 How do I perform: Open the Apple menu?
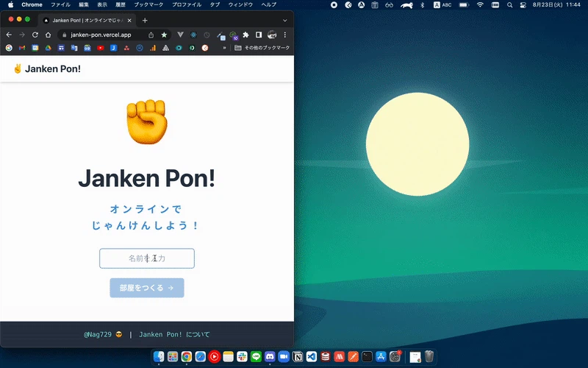[x=10, y=4]
